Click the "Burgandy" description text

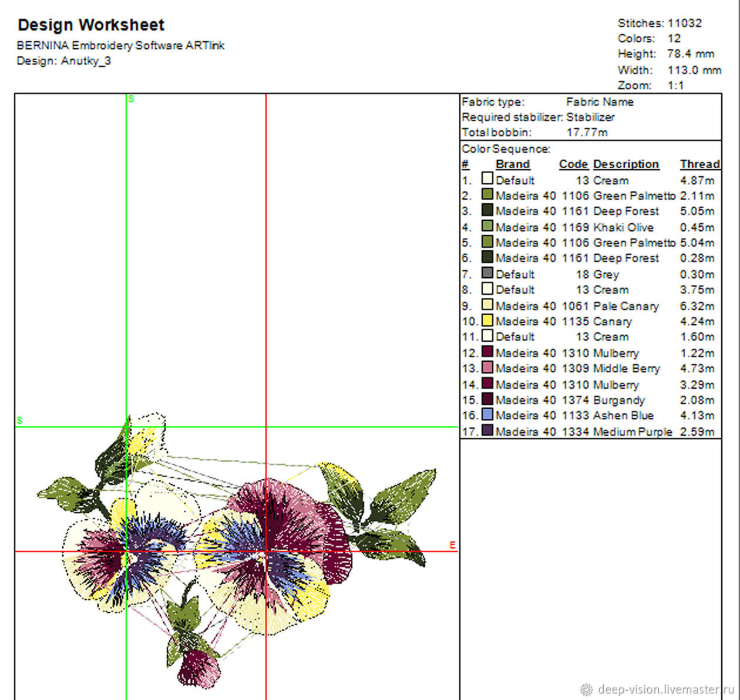pyautogui.click(x=619, y=401)
